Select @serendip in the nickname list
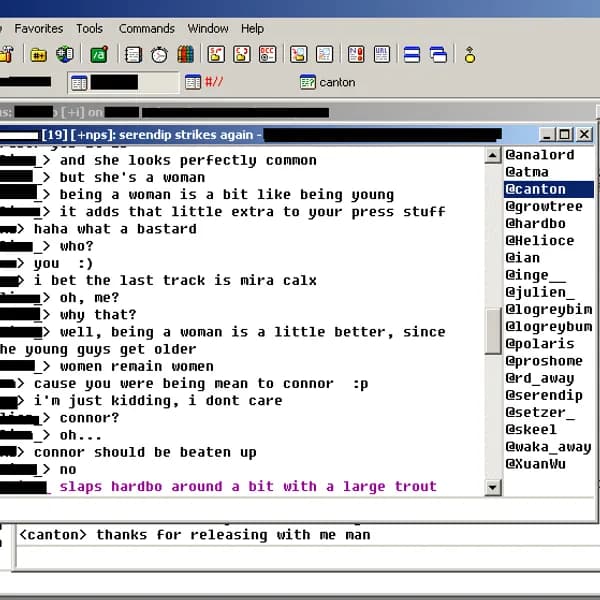This screenshot has width=600, height=600. click(543, 395)
